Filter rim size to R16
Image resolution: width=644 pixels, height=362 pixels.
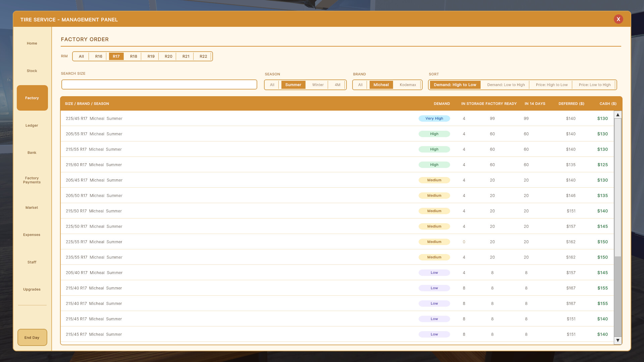click(x=99, y=56)
